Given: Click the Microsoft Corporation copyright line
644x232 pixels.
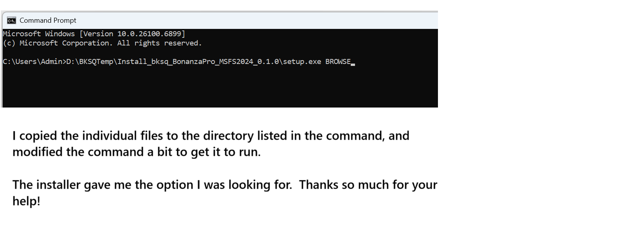Looking at the screenshot, I should 102,43.
